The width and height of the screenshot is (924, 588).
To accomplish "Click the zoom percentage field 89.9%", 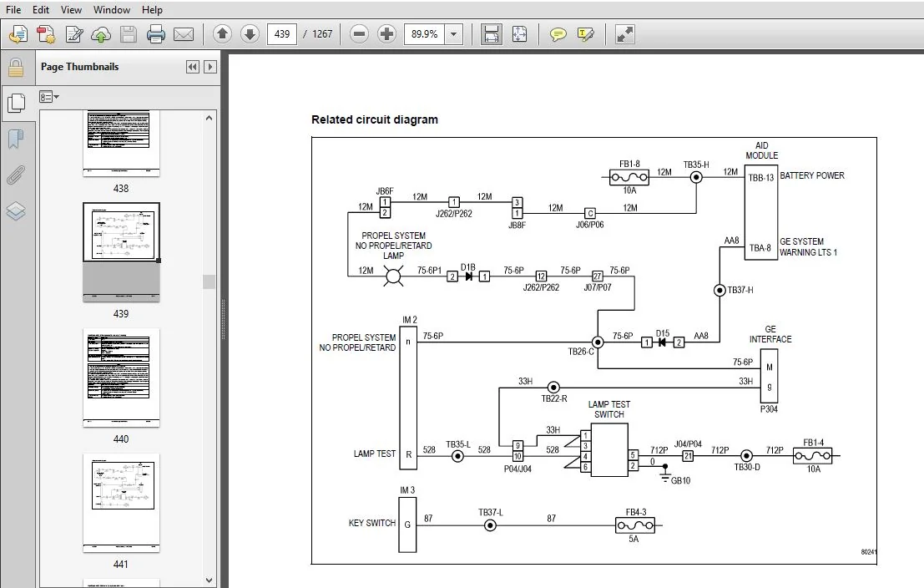I will (424, 34).
